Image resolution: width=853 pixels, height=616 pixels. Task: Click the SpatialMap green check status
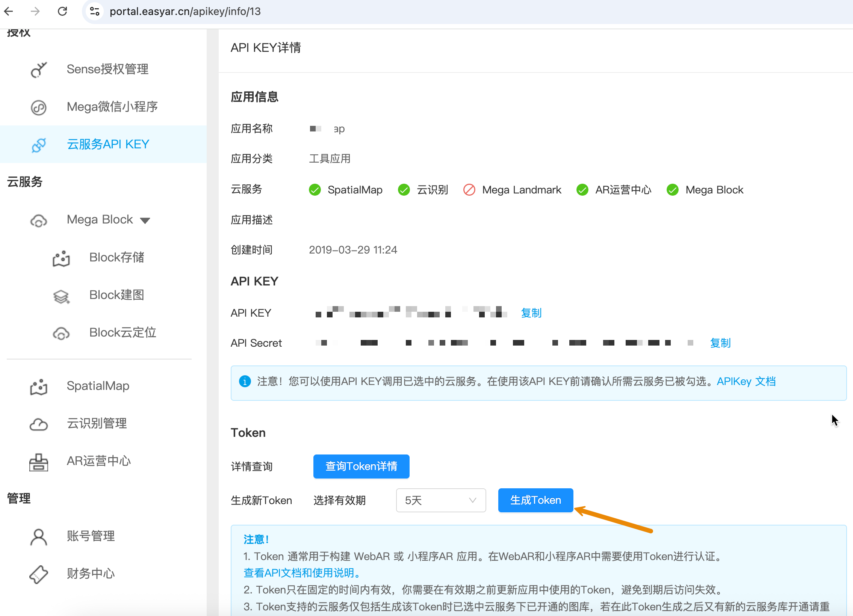tap(315, 190)
